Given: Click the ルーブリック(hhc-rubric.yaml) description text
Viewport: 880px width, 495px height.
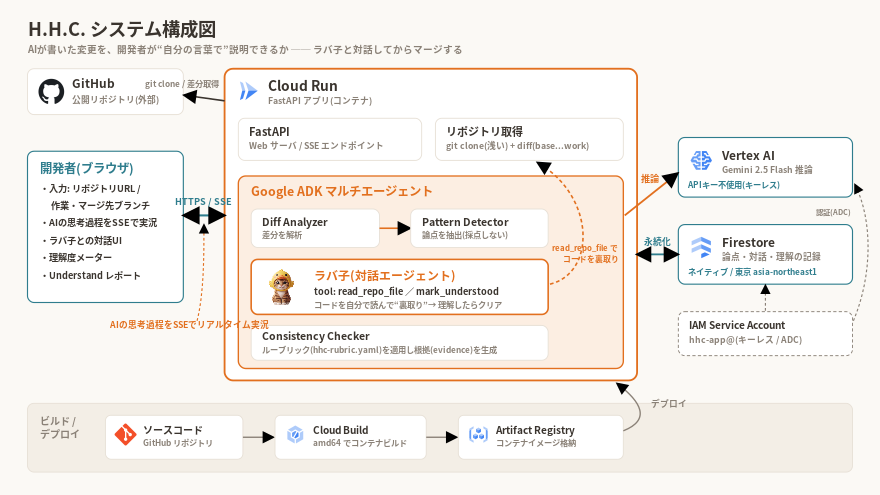Looking at the screenshot, I should click(x=379, y=350).
